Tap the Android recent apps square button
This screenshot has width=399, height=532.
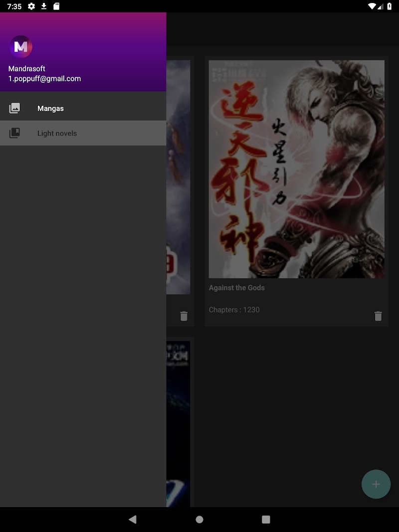[x=266, y=520]
